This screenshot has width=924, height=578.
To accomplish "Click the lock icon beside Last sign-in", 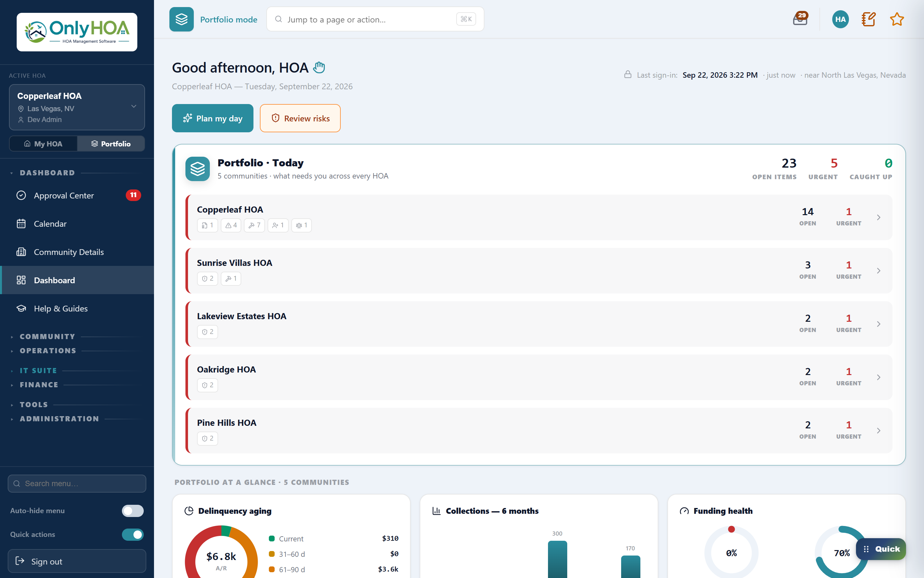I will 628,74.
